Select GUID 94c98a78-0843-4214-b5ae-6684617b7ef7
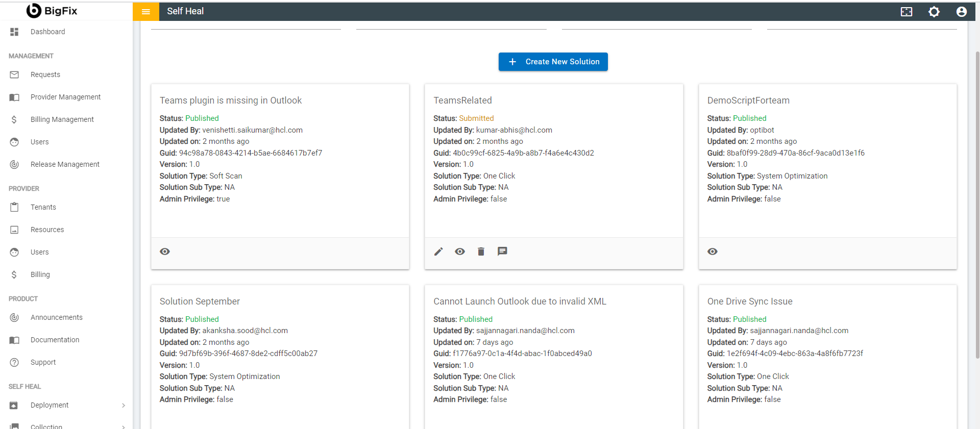Viewport: 980px width, 429px height. point(251,153)
